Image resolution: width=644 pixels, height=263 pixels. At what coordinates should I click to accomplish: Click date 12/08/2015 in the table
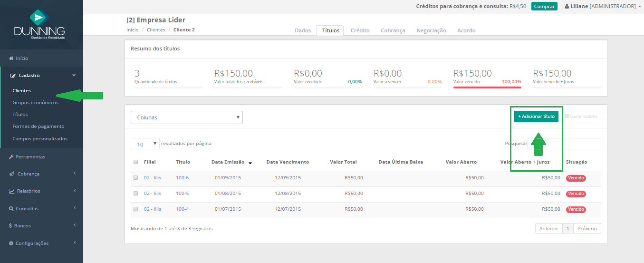(x=288, y=194)
